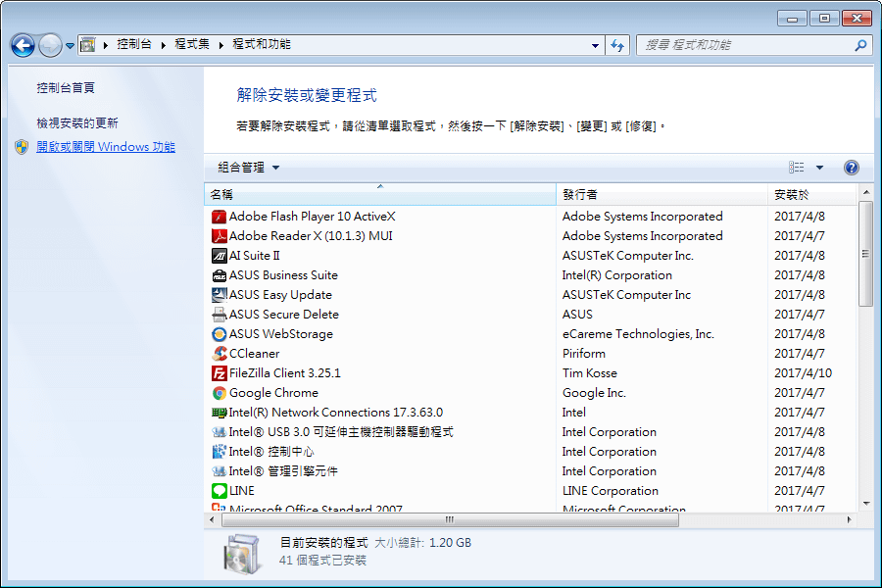
Task: Click the vertical scrollbar up arrow
Action: 866,192
